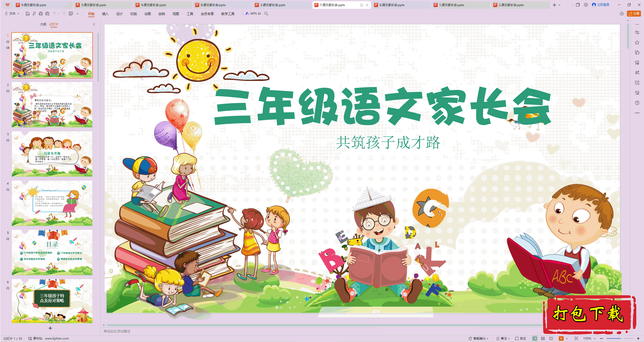Expand slideshow play options arrow
This screenshot has width=644, height=342.
(x=567, y=338)
